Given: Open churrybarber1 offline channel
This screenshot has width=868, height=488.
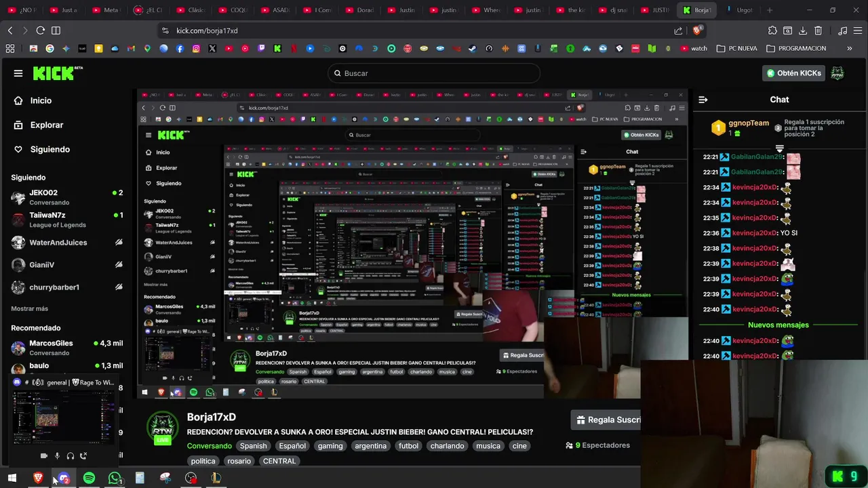Looking at the screenshot, I should (x=66, y=287).
